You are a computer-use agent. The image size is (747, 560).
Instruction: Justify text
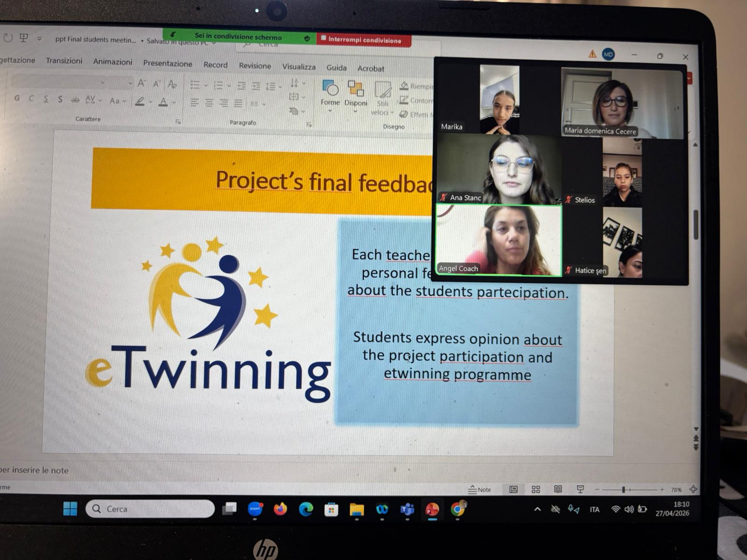(x=238, y=104)
